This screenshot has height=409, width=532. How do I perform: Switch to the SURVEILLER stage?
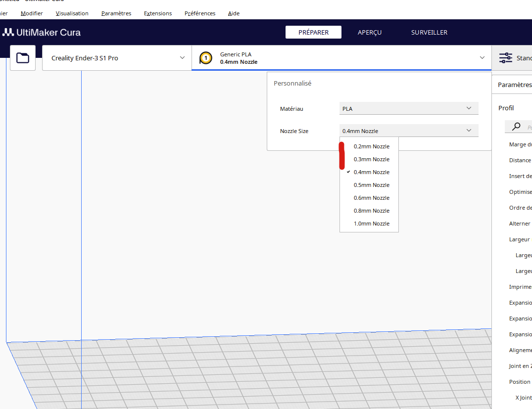[429, 32]
